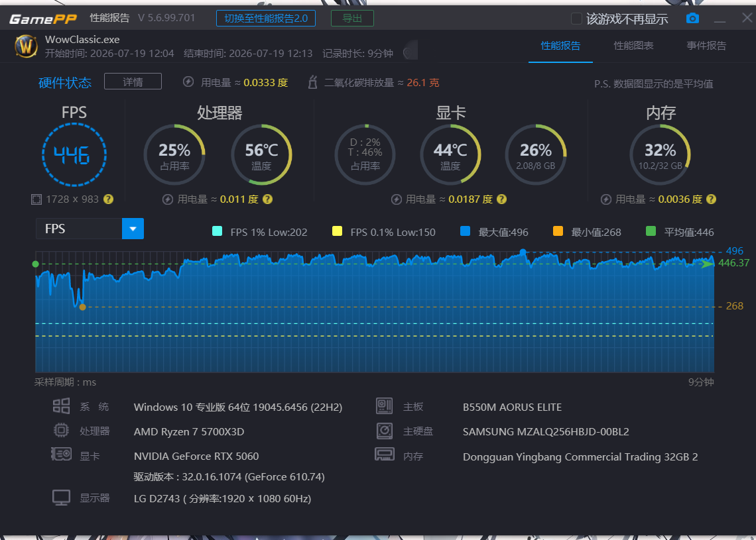The width and height of the screenshot is (756, 540).
Task: Click the WoW Classic game icon
Action: (26, 46)
